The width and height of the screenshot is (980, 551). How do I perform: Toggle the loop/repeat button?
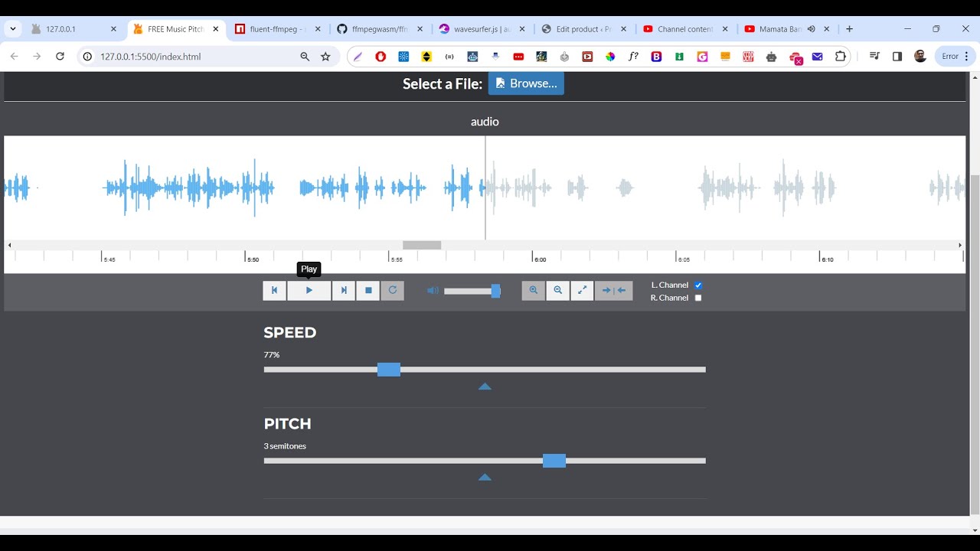[393, 291]
